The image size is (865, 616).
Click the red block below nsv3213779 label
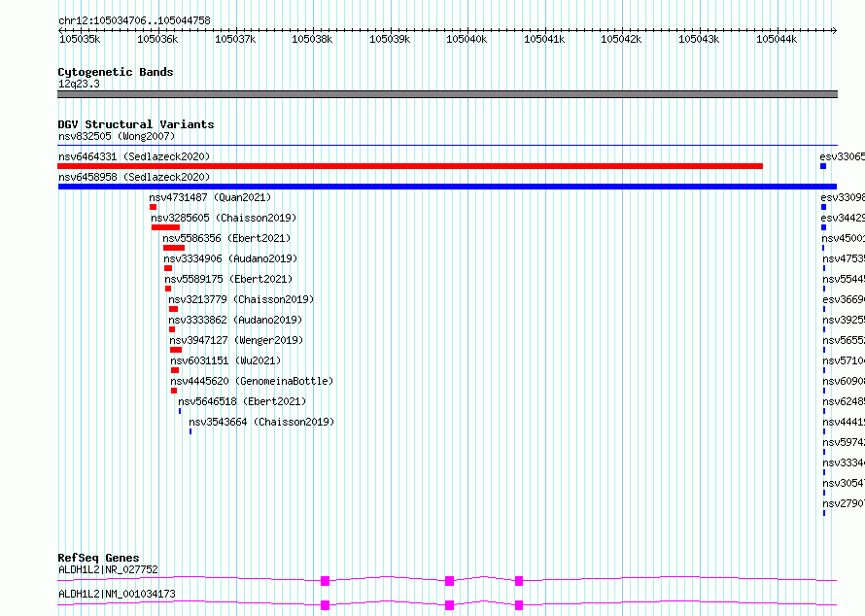click(173, 309)
